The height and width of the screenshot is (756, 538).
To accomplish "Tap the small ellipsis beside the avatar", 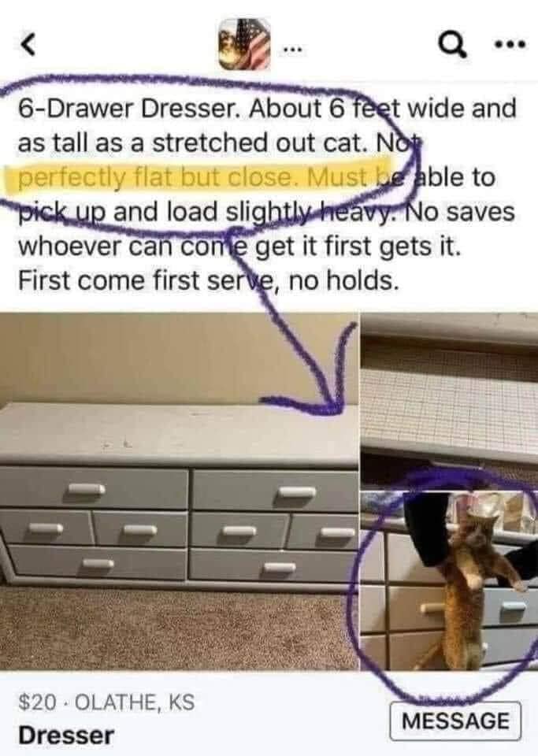I will [x=292, y=49].
